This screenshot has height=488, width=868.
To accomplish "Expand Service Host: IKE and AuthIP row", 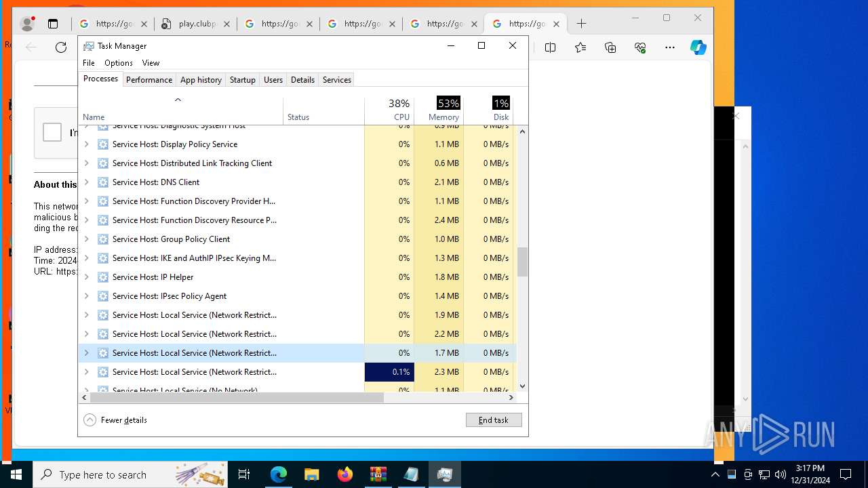I will pos(86,258).
